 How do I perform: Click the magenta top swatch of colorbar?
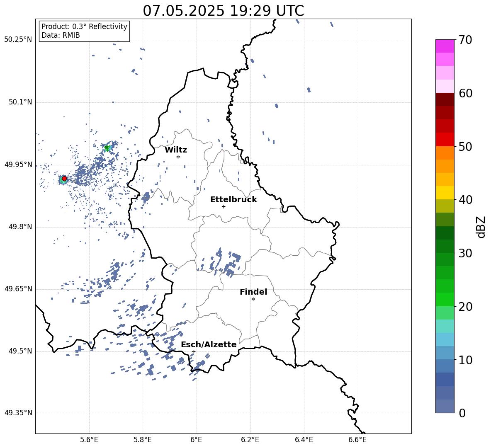(445, 46)
